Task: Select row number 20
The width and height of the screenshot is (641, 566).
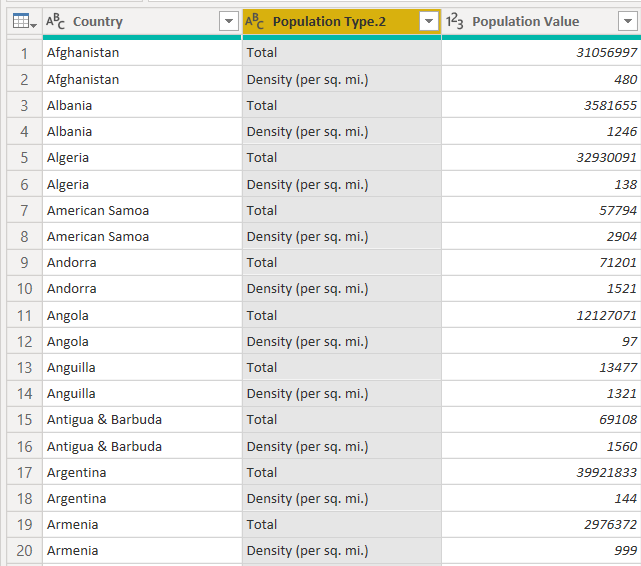Action: click(x=25, y=551)
